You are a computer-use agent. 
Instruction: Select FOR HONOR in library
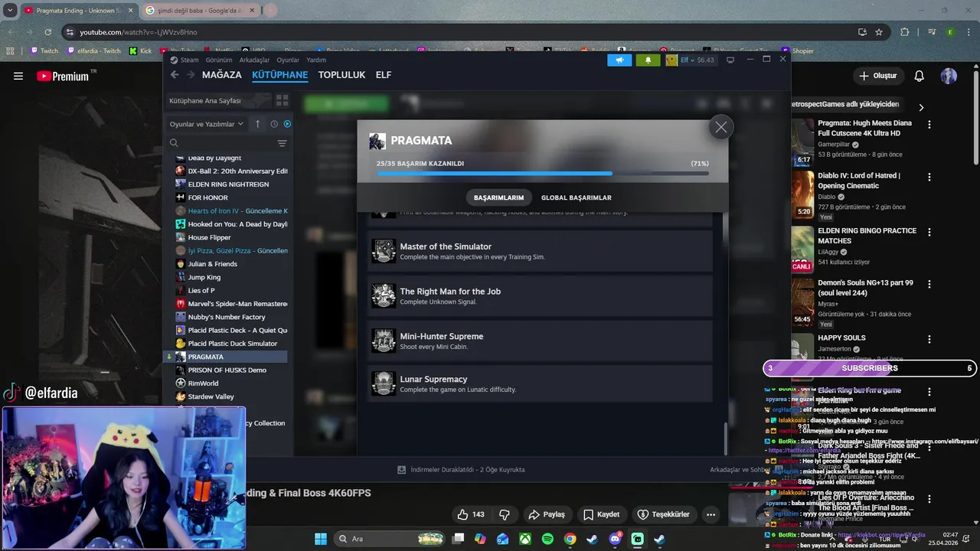[x=208, y=197]
